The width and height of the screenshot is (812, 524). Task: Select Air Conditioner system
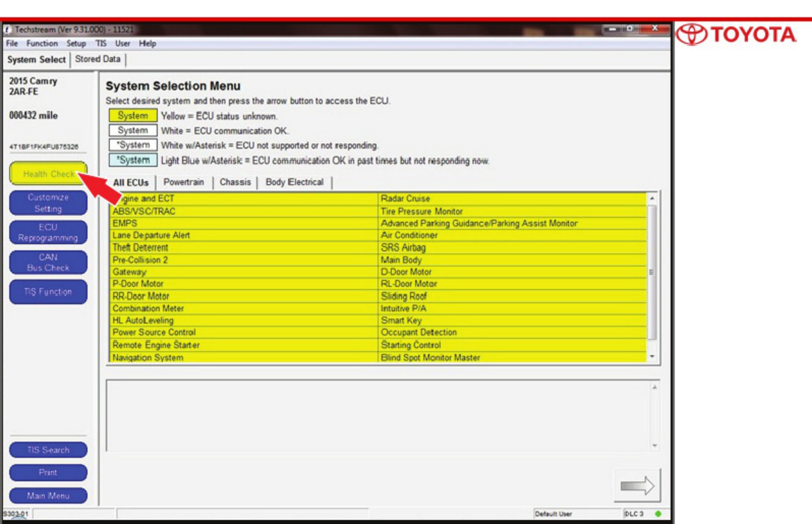tap(512, 236)
